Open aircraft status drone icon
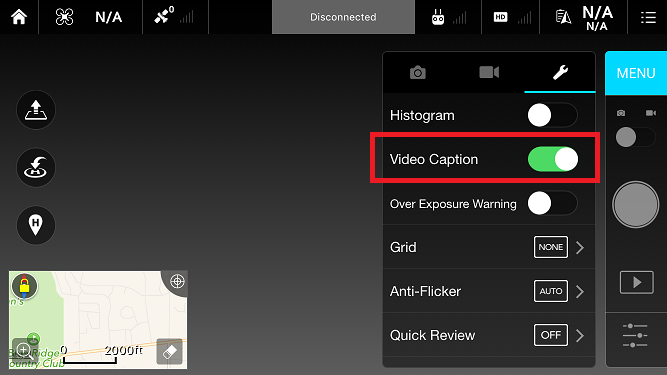 pyautogui.click(x=64, y=17)
